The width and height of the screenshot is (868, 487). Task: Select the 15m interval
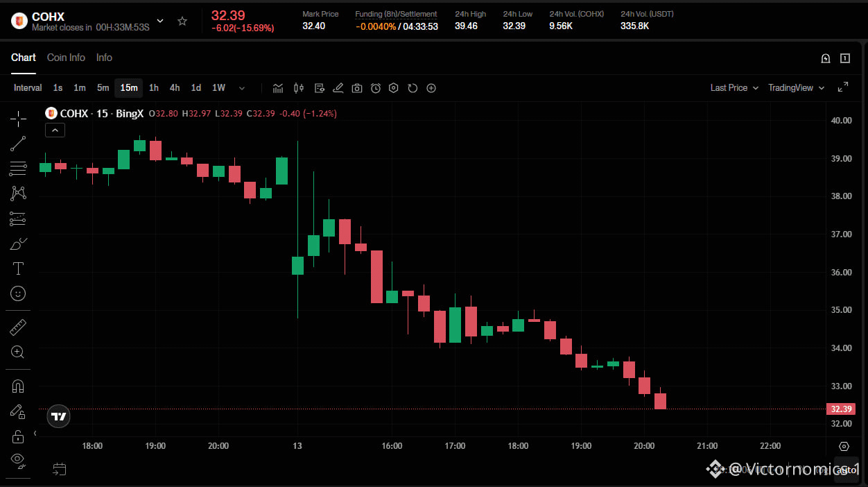point(129,88)
